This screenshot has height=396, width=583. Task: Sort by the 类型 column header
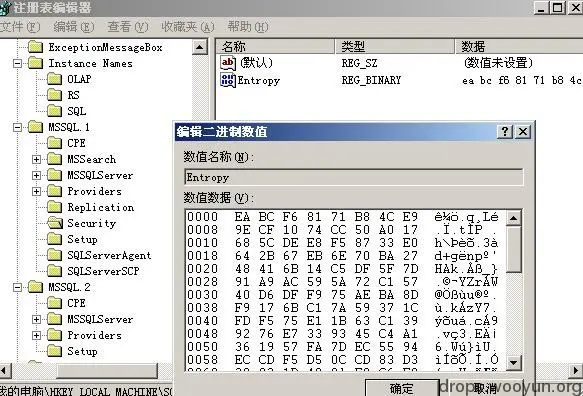coord(395,46)
